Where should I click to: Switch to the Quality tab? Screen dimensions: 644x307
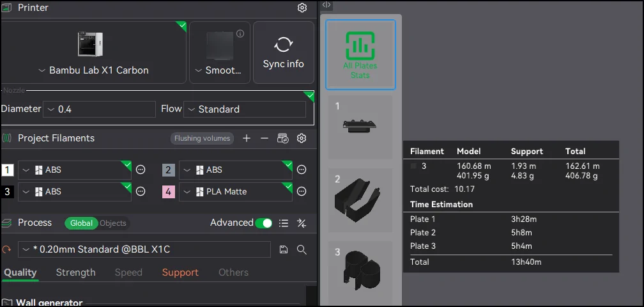pyautogui.click(x=20, y=272)
